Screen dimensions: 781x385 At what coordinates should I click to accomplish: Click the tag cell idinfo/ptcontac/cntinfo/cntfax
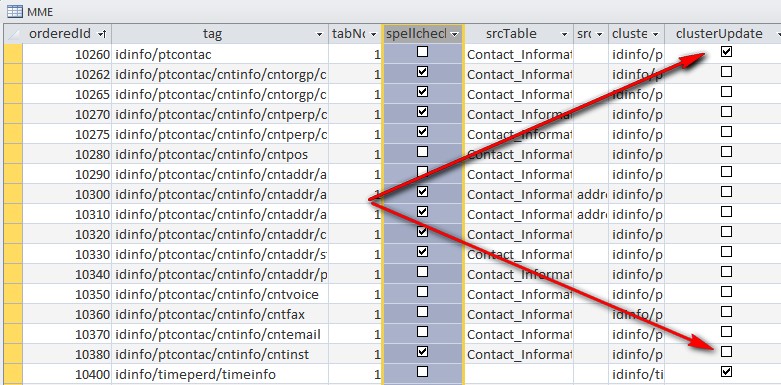220,314
